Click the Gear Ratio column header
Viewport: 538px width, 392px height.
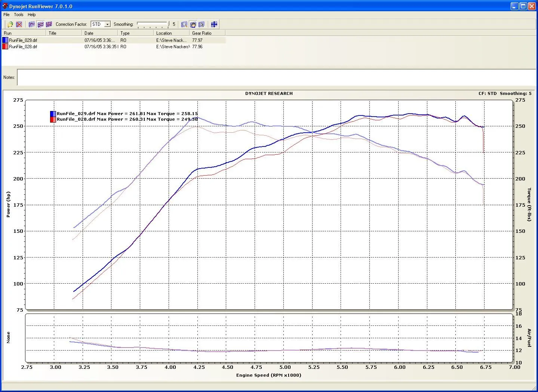tap(207, 33)
